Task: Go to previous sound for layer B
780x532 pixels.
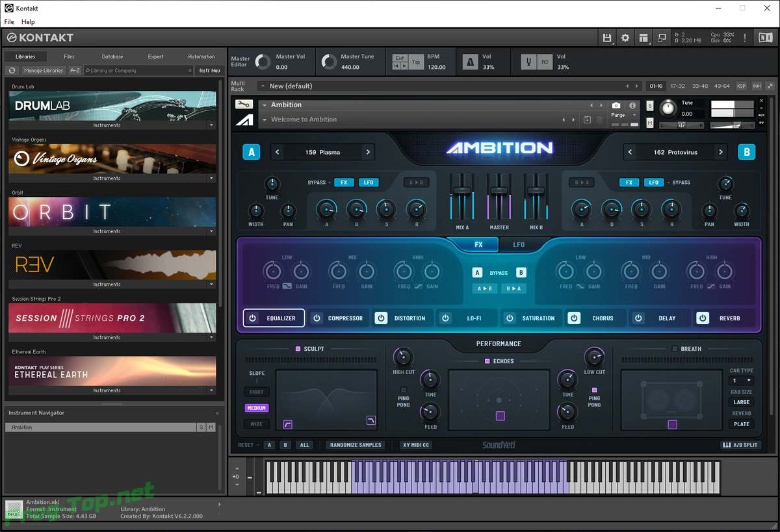Action: [630, 152]
